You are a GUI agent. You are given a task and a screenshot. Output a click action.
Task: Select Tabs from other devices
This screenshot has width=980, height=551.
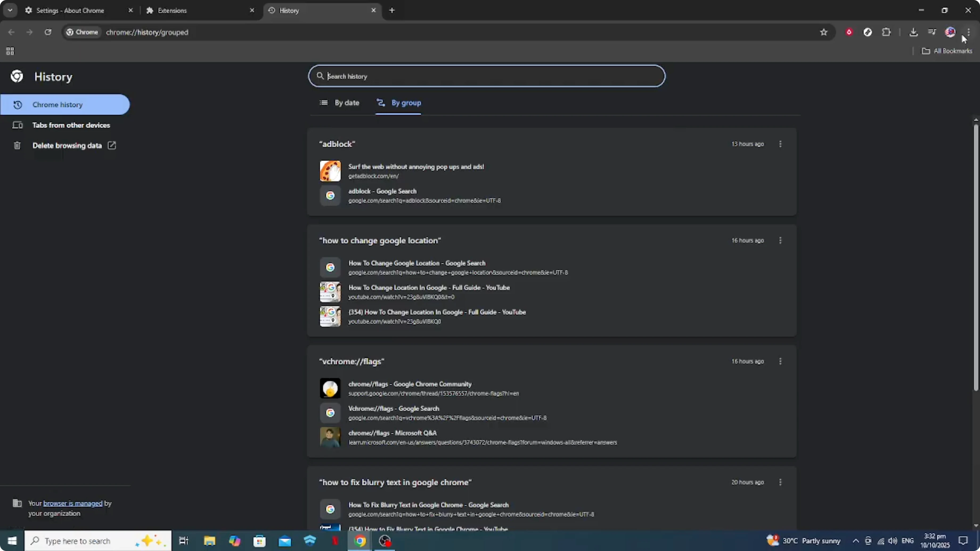click(72, 125)
